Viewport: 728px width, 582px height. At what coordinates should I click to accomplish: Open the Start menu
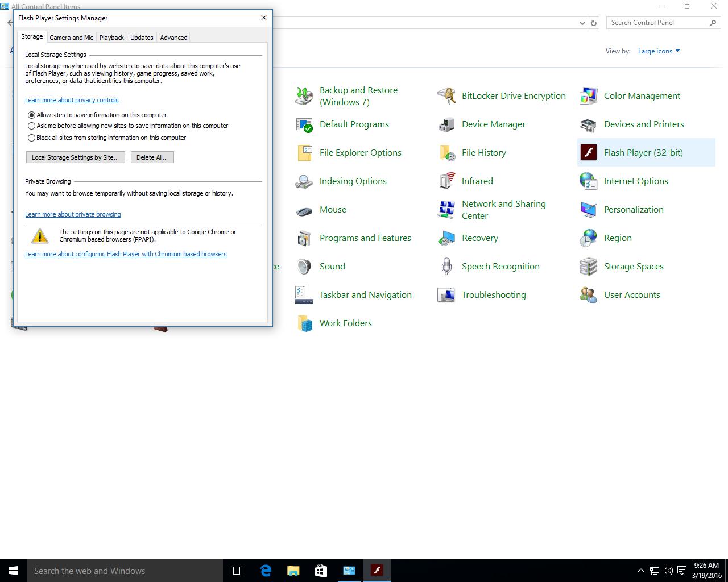tap(14, 571)
